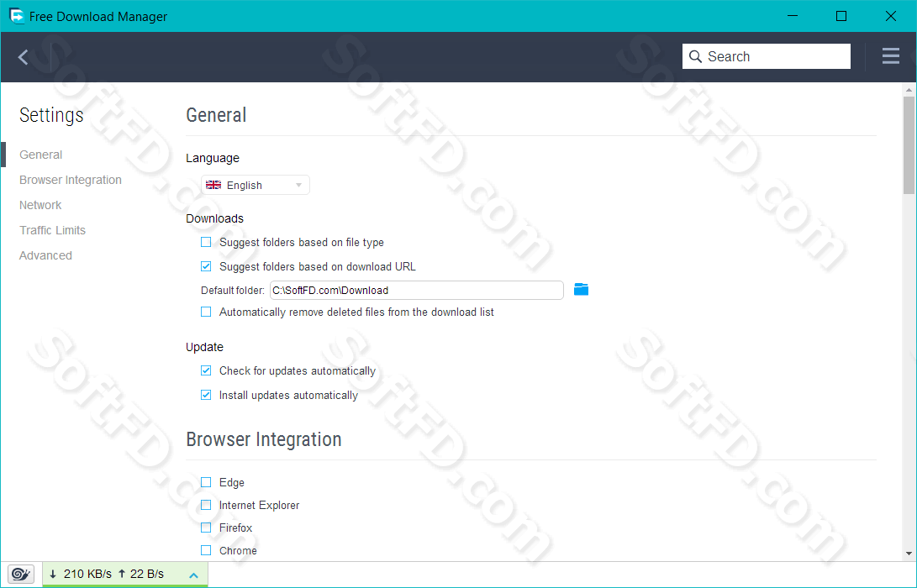The width and height of the screenshot is (917, 588).
Task: Maximize the Free Download Manager window
Action: pos(841,16)
